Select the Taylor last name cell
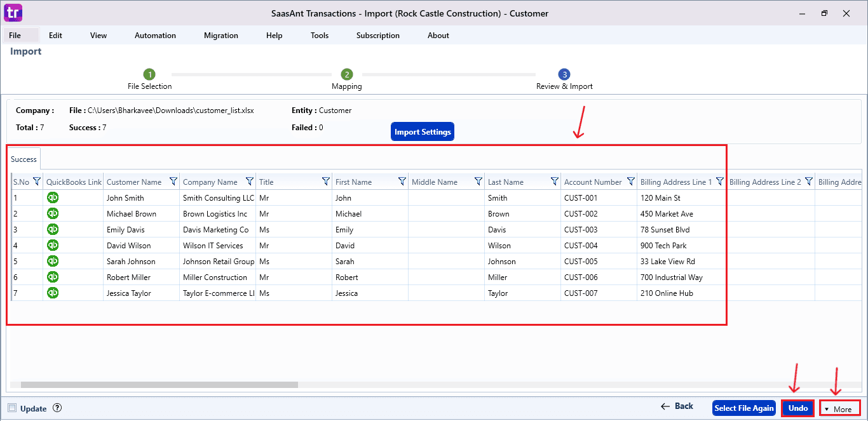Viewport: 868px width, 421px height. (x=522, y=293)
